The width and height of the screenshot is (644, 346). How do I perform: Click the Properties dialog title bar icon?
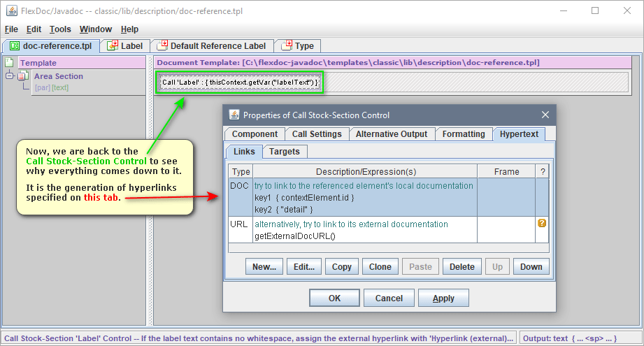(x=234, y=115)
